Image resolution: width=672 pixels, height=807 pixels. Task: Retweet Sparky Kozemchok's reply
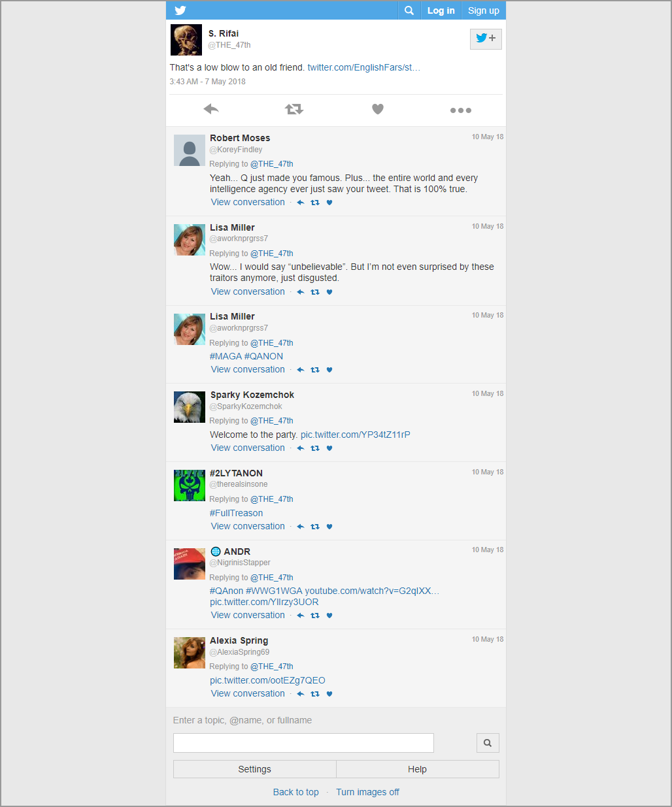click(315, 448)
